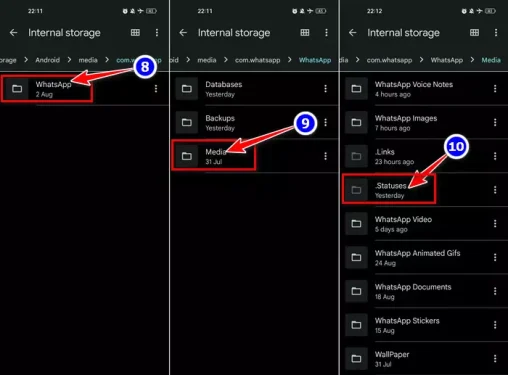Select WhatsApp crumb in middle screen breadcrumb
This screenshot has width=508, height=375.
(315, 60)
